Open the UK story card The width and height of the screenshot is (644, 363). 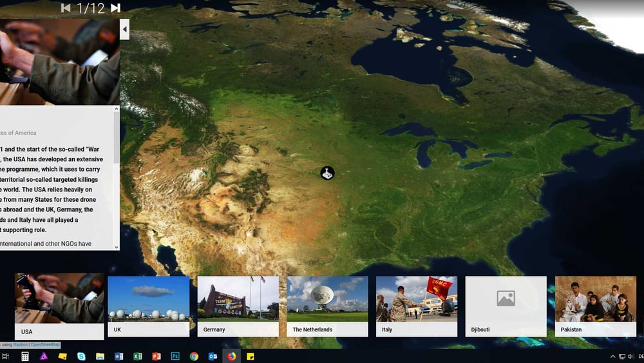coord(149,306)
